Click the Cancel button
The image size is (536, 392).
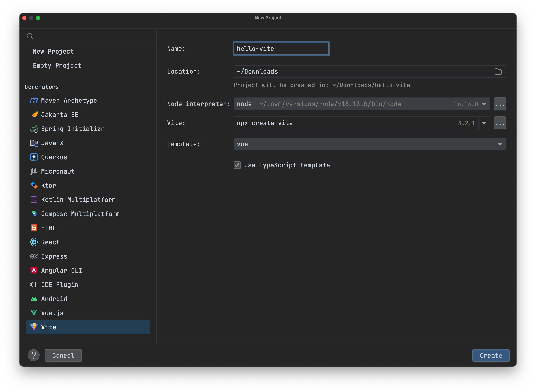tap(63, 355)
